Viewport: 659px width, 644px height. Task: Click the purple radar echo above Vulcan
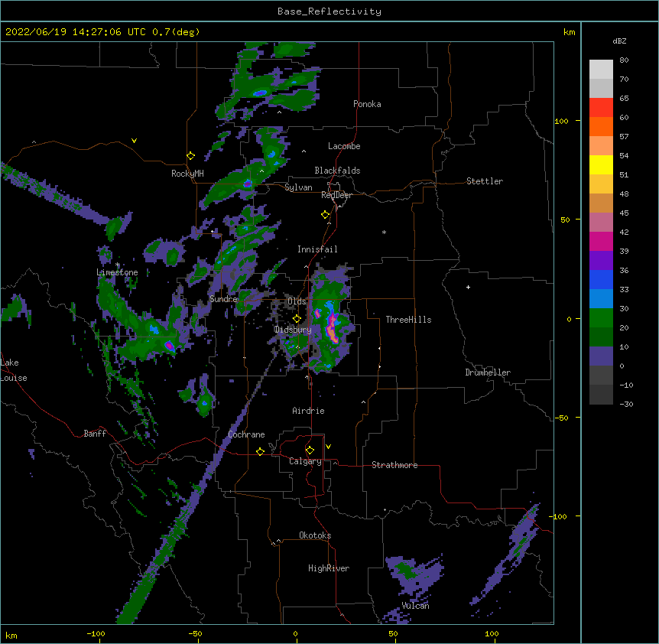tap(414, 575)
